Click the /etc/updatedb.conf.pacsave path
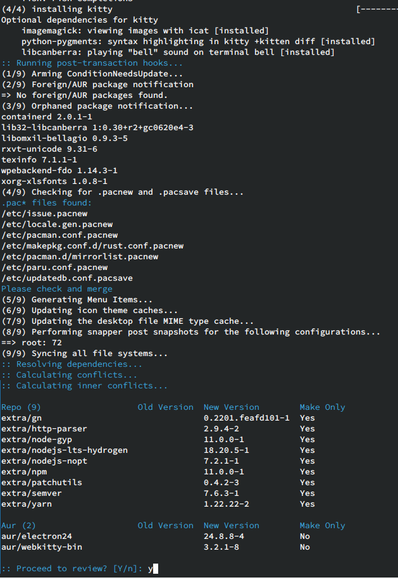Screen dimensions: 398x578 [67, 278]
